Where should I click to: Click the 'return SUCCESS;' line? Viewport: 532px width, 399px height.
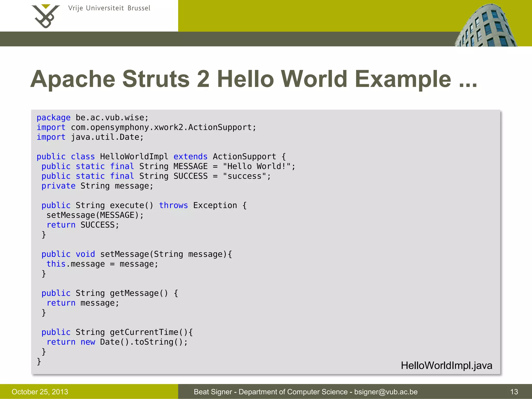pos(83,225)
